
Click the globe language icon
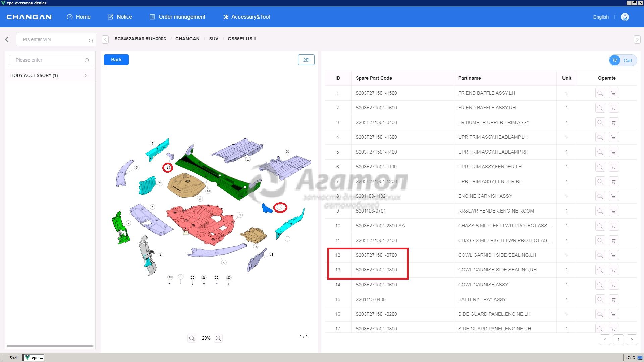pyautogui.click(x=625, y=17)
